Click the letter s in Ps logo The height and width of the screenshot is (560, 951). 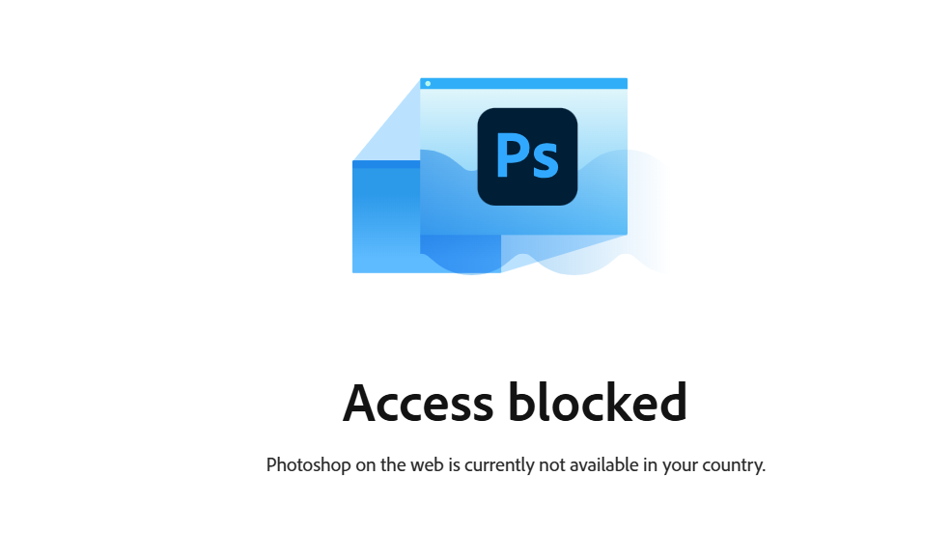coord(545,161)
